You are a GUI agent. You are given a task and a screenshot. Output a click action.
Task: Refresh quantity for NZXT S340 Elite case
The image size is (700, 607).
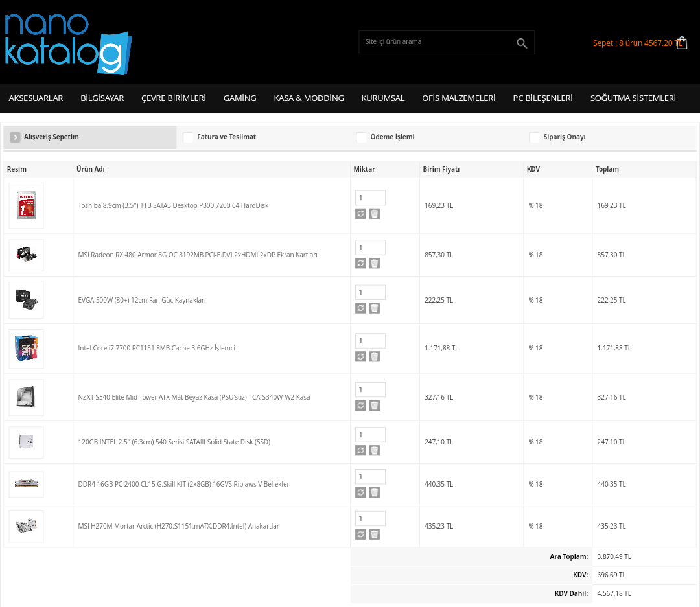coord(360,406)
